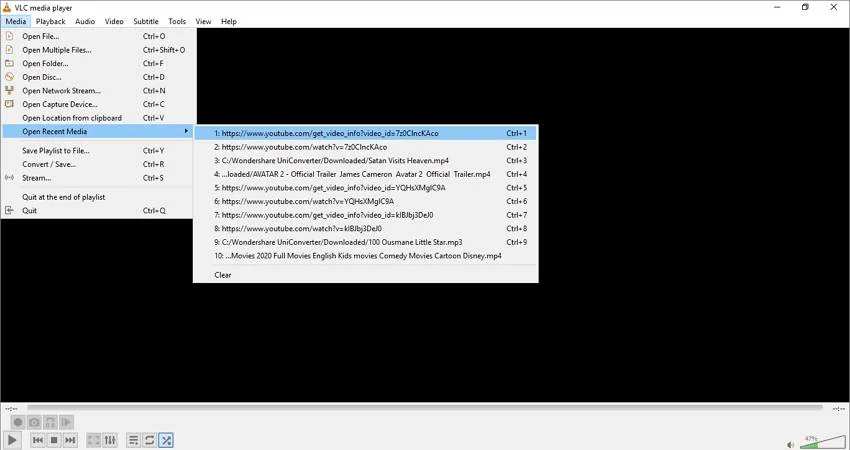Click the Ctrl+1 shortcut label
The width and height of the screenshot is (850, 450).
pos(517,133)
